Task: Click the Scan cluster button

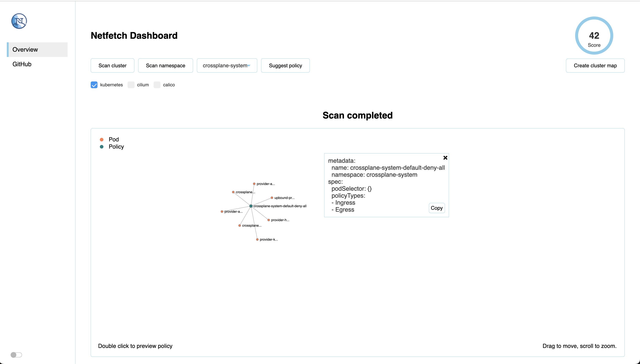Action: tap(112, 65)
